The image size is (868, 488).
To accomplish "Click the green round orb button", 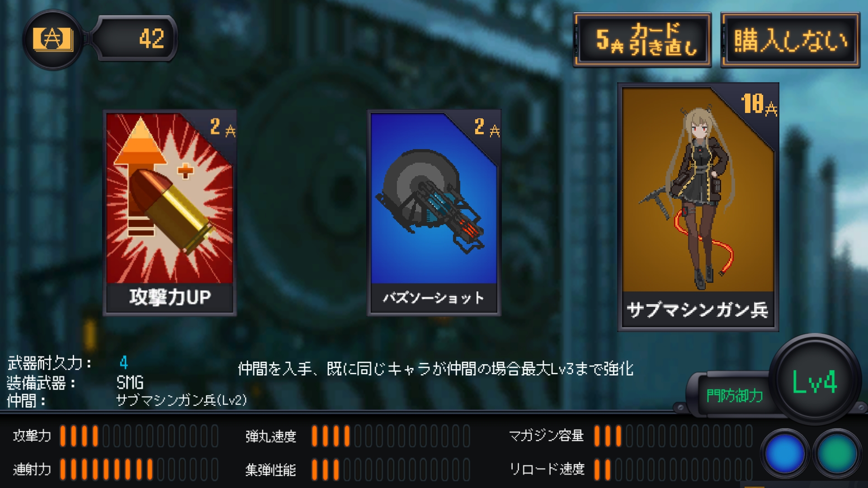I will pyautogui.click(x=837, y=453).
